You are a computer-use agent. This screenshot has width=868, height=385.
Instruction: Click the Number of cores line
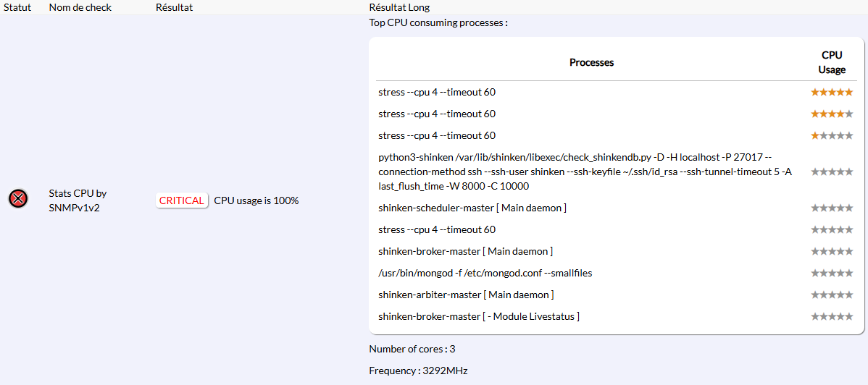[412, 349]
